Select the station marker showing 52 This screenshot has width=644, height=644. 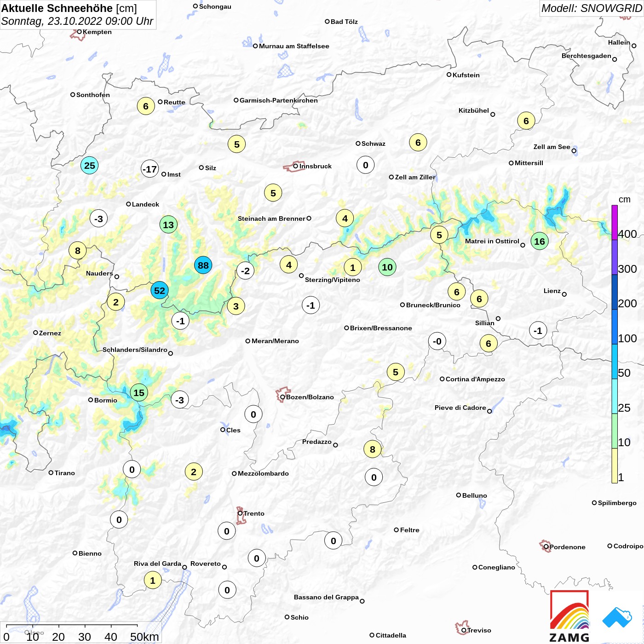[x=160, y=290]
